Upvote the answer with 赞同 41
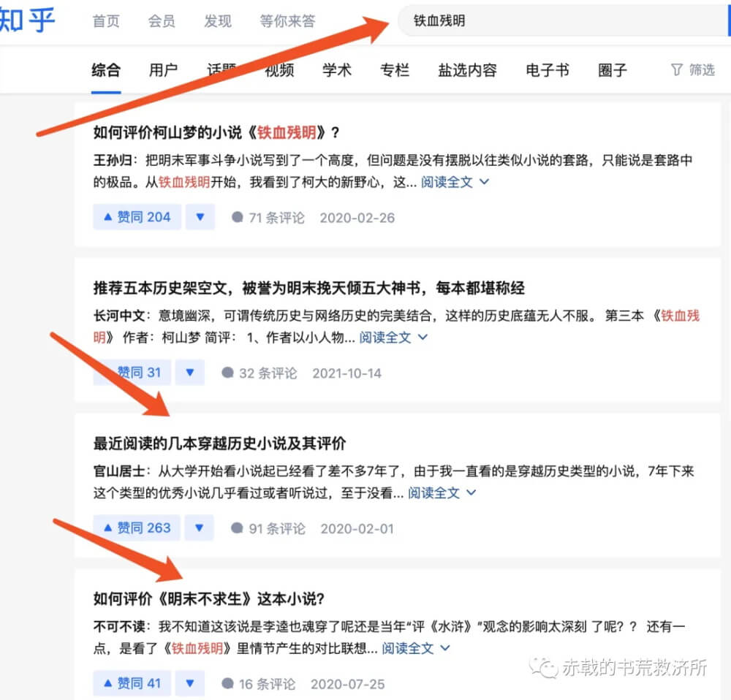Screen dimensions: 731x700 [132, 683]
